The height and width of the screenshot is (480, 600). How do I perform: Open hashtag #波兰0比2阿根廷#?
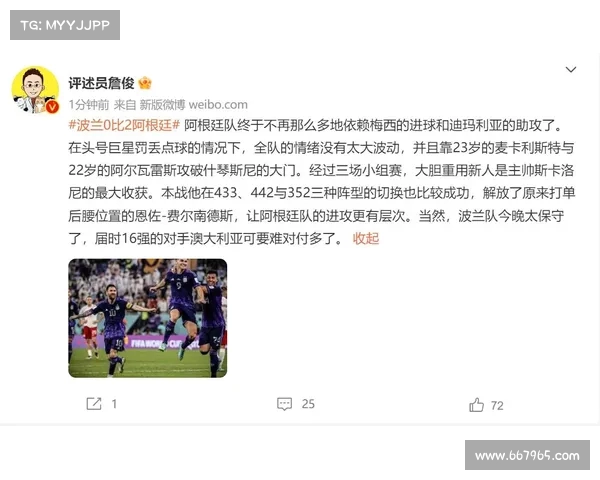point(124,125)
